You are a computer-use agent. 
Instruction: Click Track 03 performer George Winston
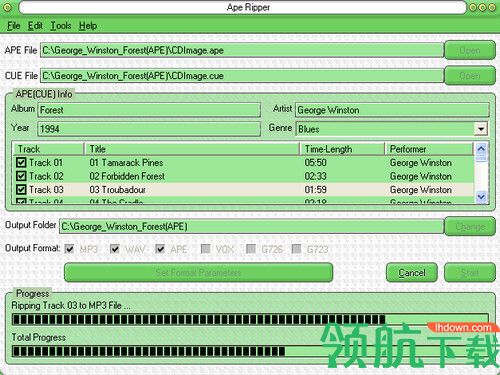tap(421, 190)
